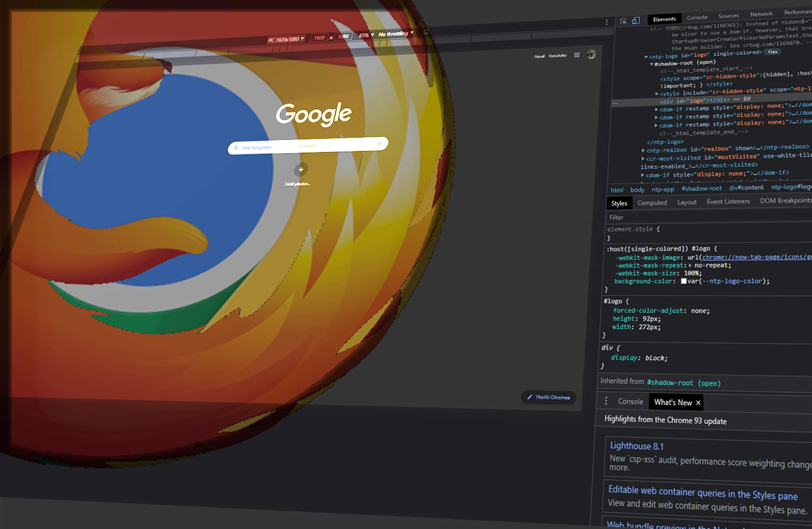Open the chrome://new-tab-page/icons link
The width and height of the screenshot is (812, 529).
click(757, 257)
